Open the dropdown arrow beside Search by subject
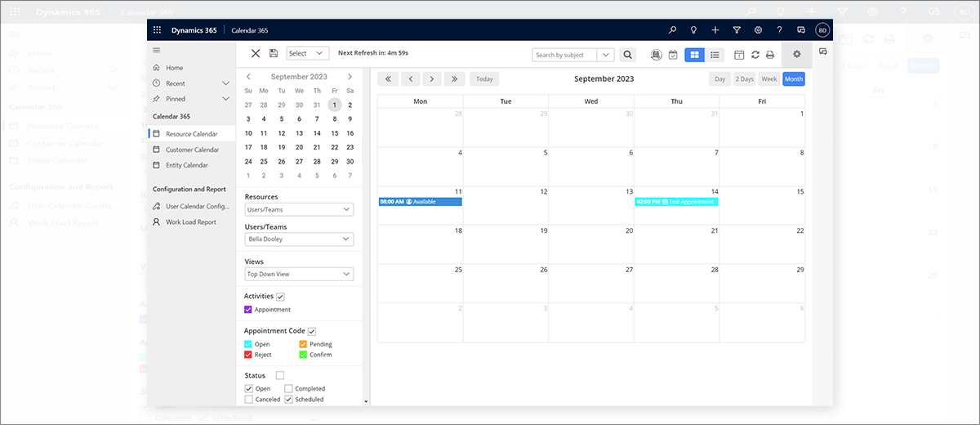The image size is (980, 425). (605, 55)
